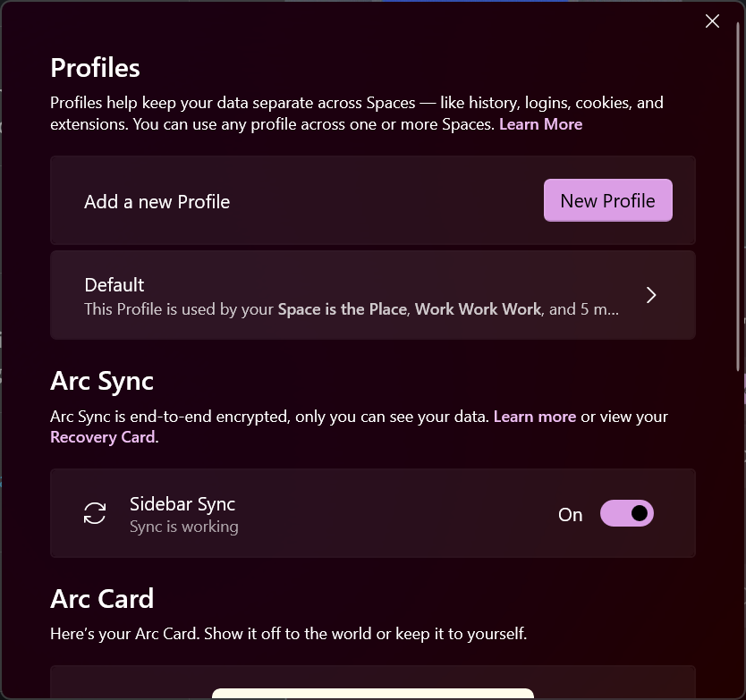Click the Arc Card section heading

pyautogui.click(x=101, y=598)
